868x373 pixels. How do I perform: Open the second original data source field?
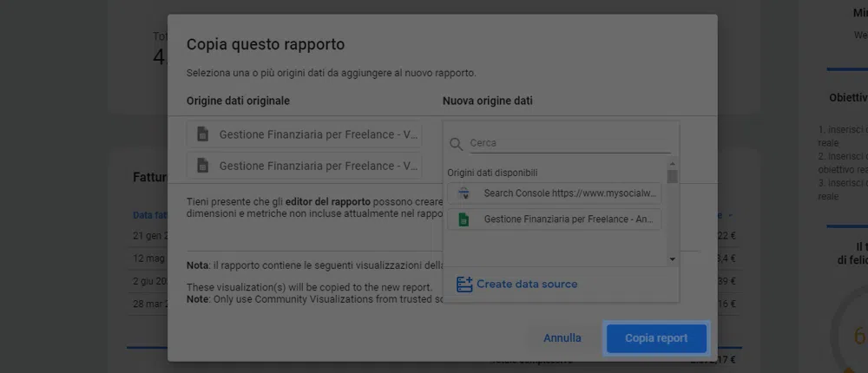pos(304,166)
